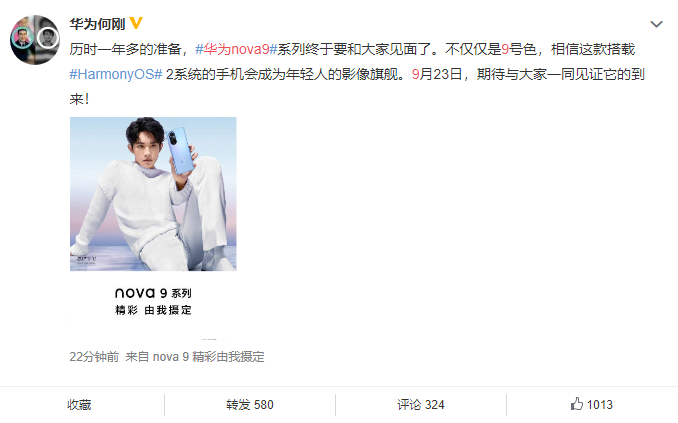Viewport: 678px width, 423px height.
Task: Click the blue phone in the photo
Action: point(182,151)
